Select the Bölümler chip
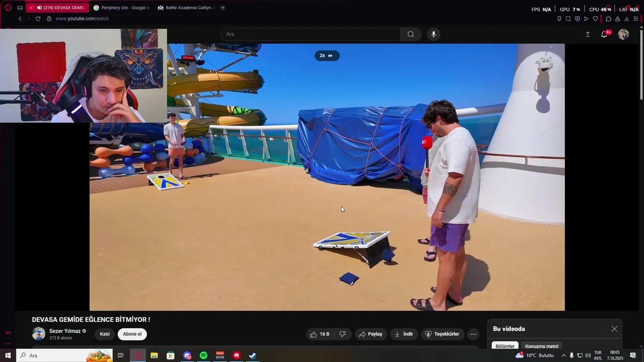Image resolution: width=644 pixels, height=362 pixels. pyautogui.click(x=505, y=346)
